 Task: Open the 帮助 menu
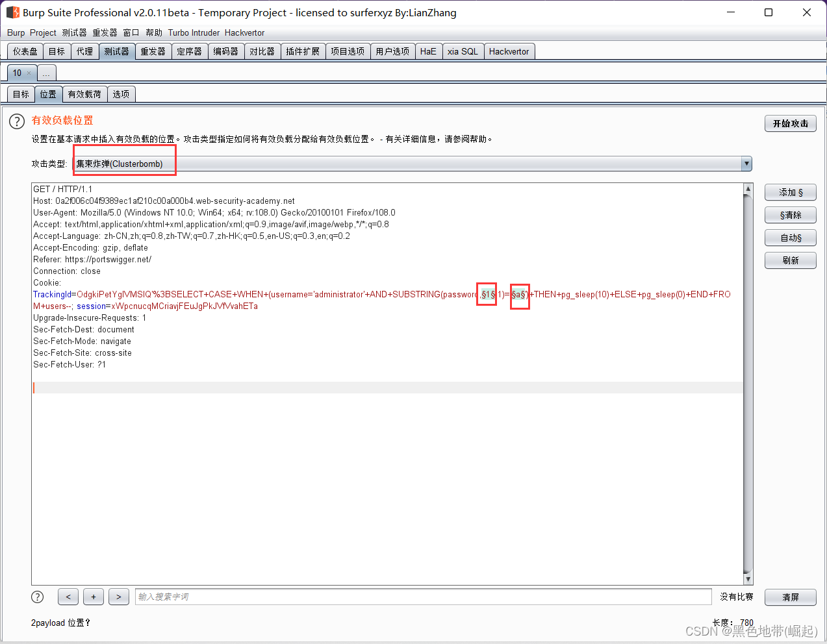click(x=154, y=32)
